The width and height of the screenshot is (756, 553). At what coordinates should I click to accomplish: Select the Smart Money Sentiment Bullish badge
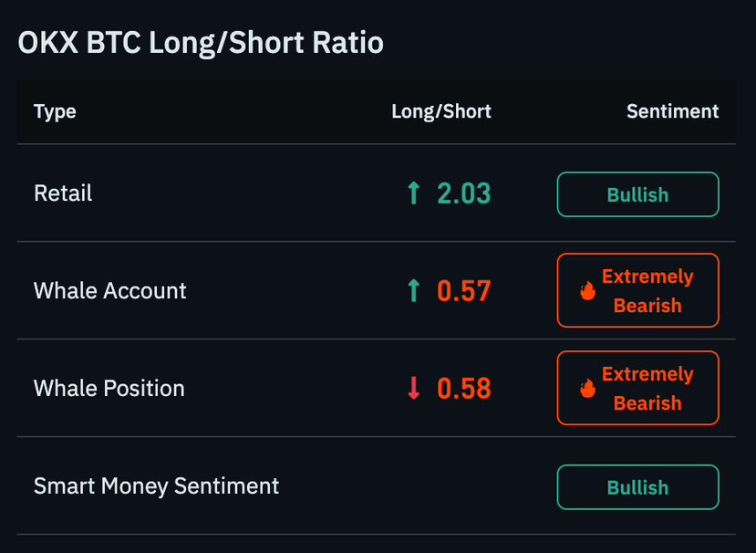tap(637, 487)
